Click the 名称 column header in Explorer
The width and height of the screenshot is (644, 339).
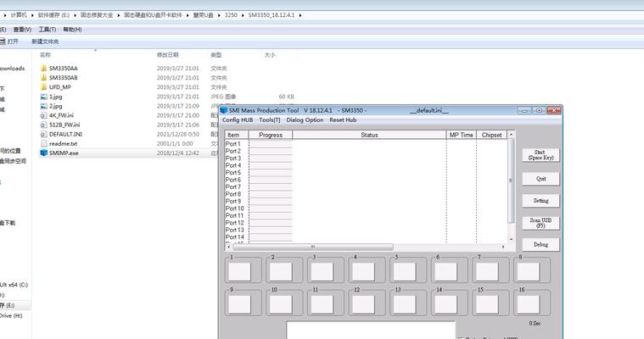pos(45,54)
